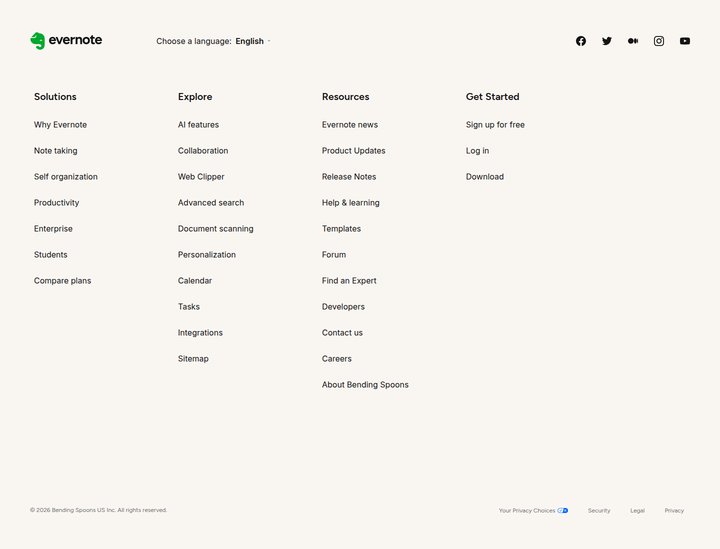Image resolution: width=720 pixels, height=549 pixels.
Task: Open the Collaboration link
Action: pyautogui.click(x=203, y=151)
